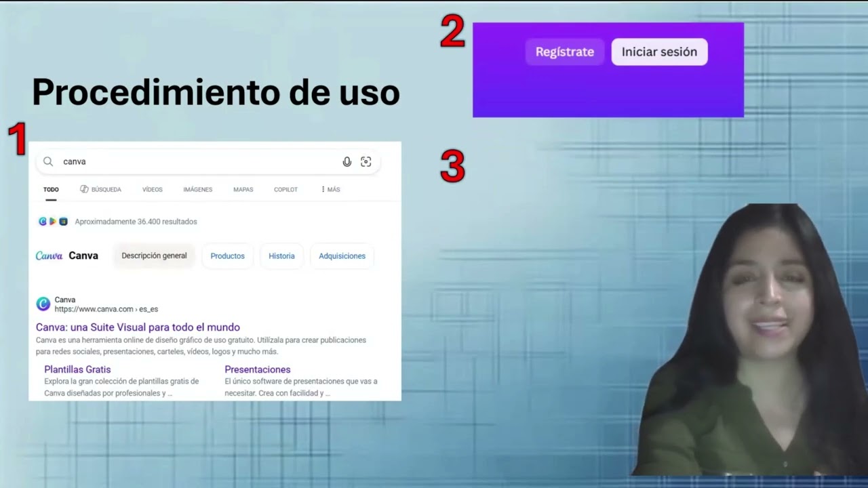Select the Descripción general chip
868x488 pixels.
(154, 256)
